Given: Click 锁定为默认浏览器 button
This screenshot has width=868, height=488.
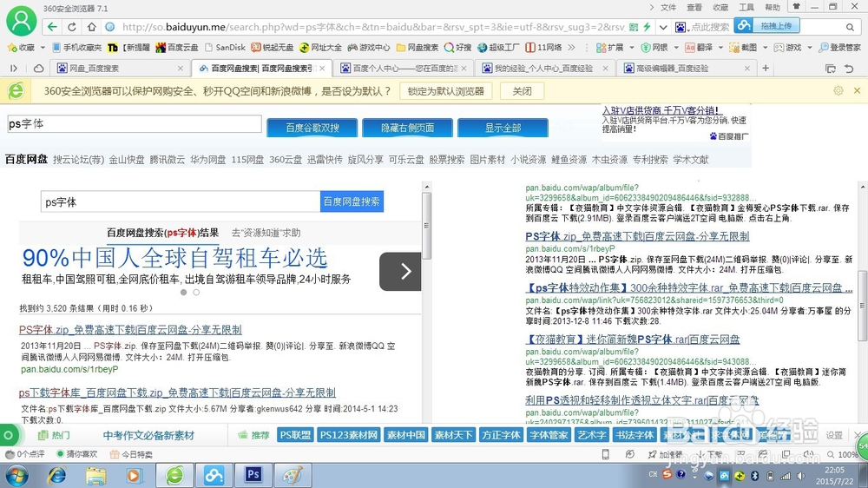Looking at the screenshot, I should point(445,91).
